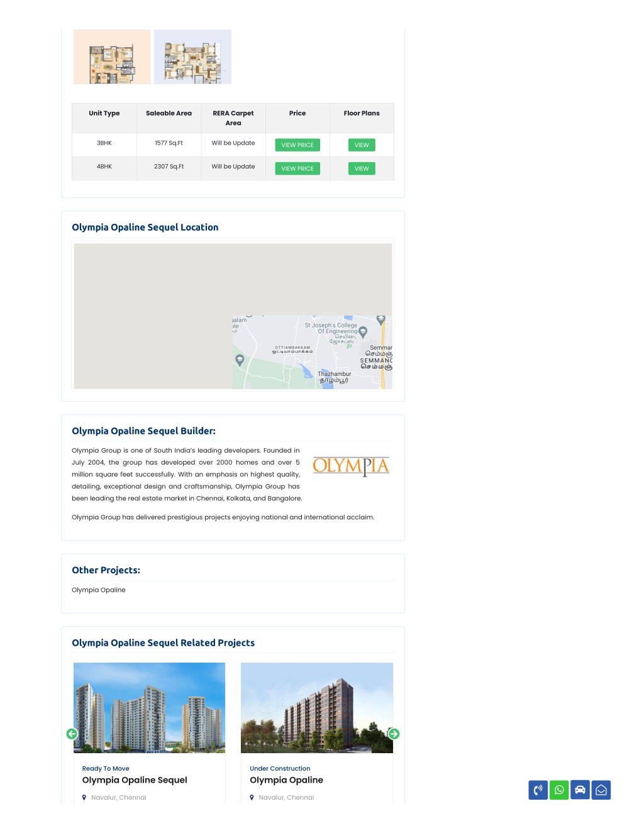The width and height of the screenshot is (644, 833).
Task: Open Olympia Opaline Sequel related project title
Action: [x=135, y=780]
